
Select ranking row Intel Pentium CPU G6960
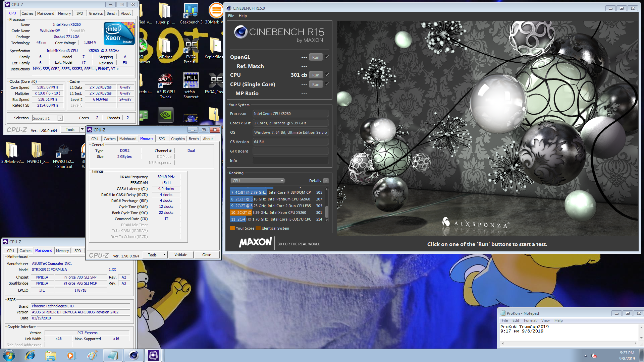tap(277, 199)
